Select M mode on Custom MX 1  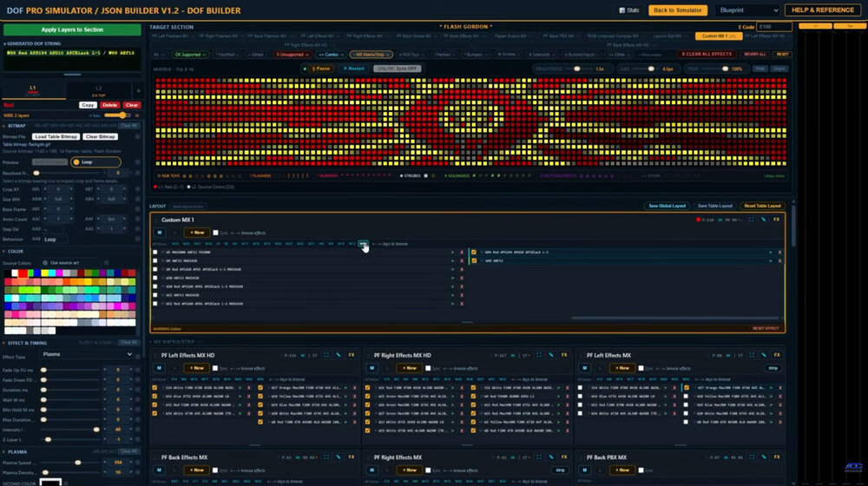pyautogui.click(x=160, y=233)
